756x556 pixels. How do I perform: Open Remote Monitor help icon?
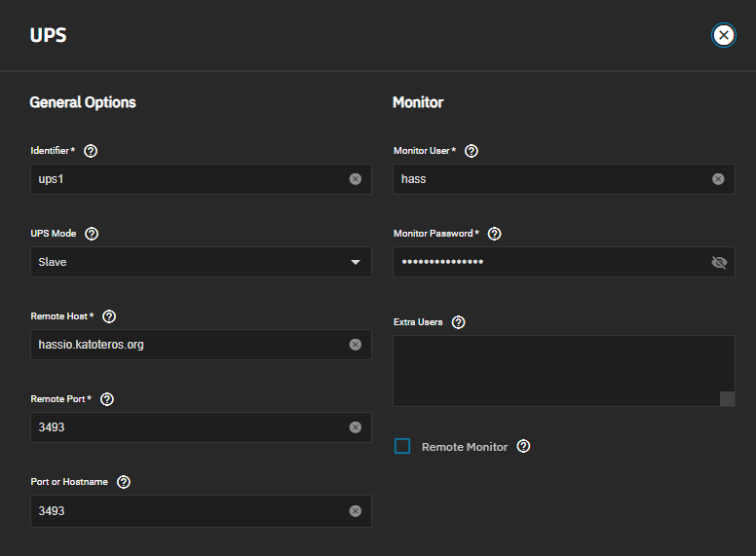pyautogui.click(x=523, y=447)
